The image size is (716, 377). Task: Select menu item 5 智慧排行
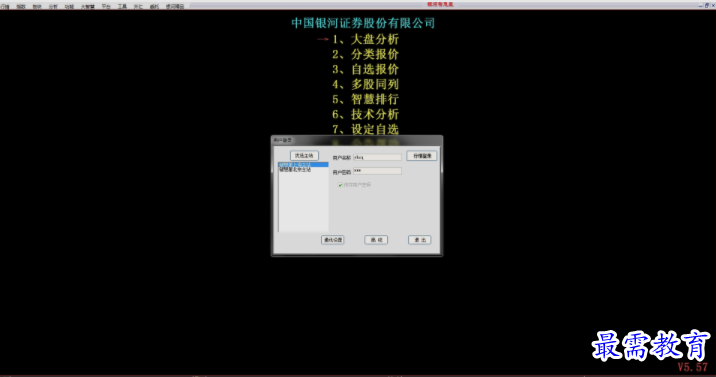pyautogui.click(x=365, y=99)
